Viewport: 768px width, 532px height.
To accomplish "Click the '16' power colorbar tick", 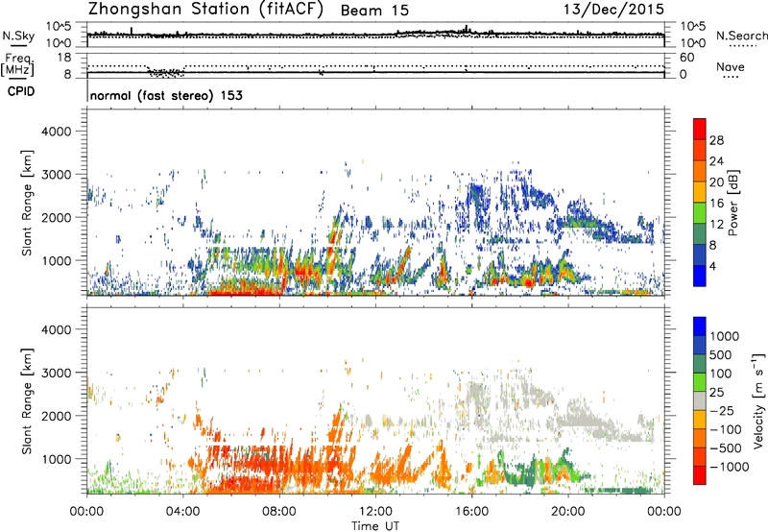I will [x=716, y=204].
